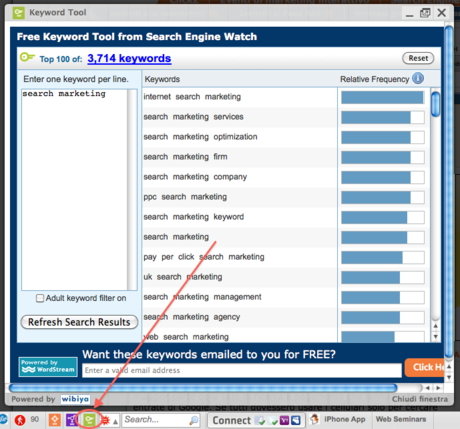Click the green Keyword Tool icon in the bottom toolbar
460x429 pixels.
click(x=89, y=420)
